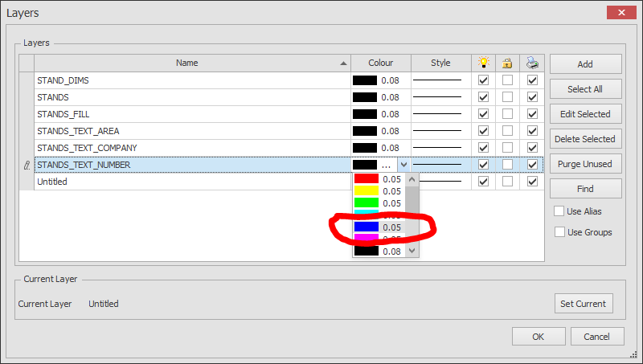Viewport: 643px width, 364px height.
Task: Click the Edit Selected button
Action: coord(586,114)
